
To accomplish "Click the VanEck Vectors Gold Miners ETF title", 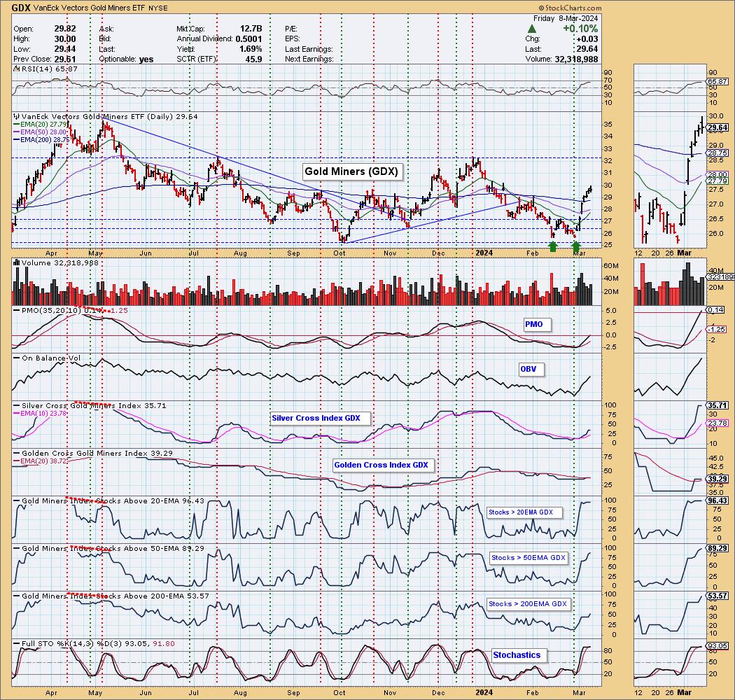I will click(91, 8).
